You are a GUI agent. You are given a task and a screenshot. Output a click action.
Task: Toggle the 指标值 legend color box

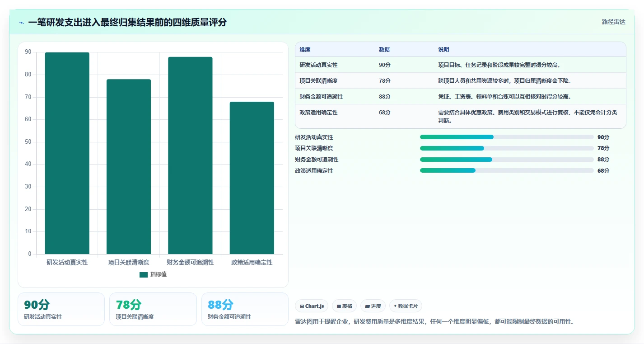tap(144, 275)
